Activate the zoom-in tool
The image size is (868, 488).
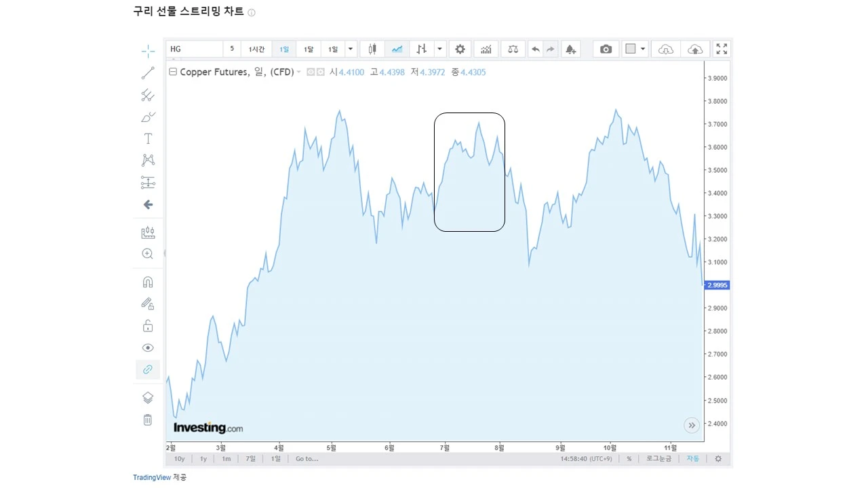148,253
